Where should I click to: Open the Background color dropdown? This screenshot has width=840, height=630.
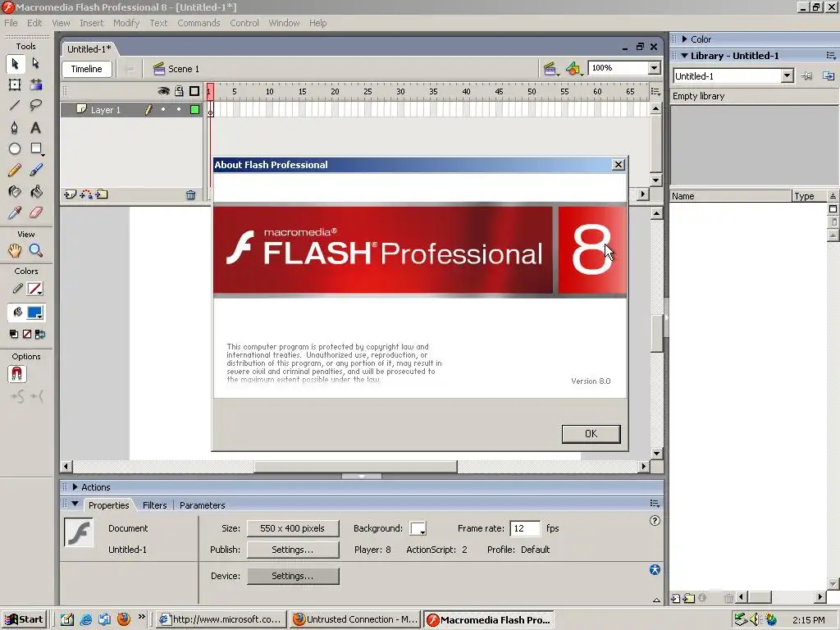click(x=418, y=528)
